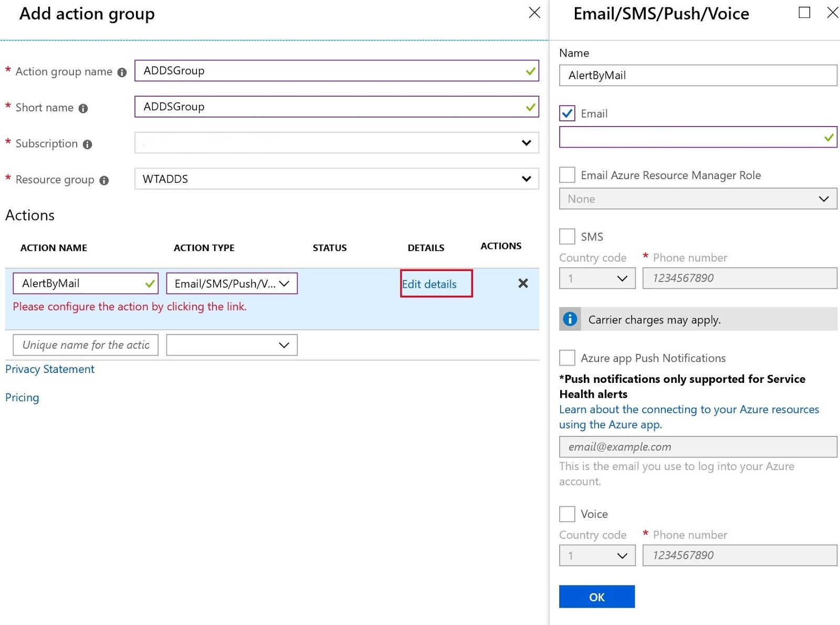Open the SMS country code dropdown

tap(597, 278)
